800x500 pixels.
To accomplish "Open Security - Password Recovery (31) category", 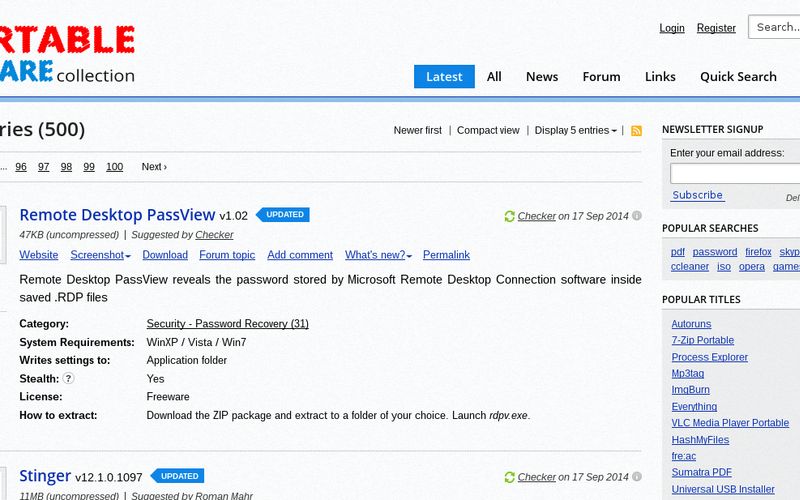I will pyautogui.click(x=228, y=323).
